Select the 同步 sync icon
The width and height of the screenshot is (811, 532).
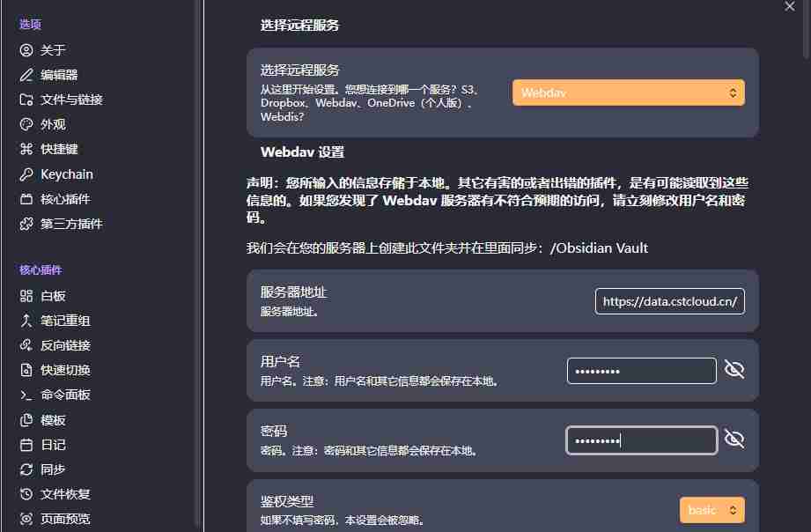click(x=26, y=469)
